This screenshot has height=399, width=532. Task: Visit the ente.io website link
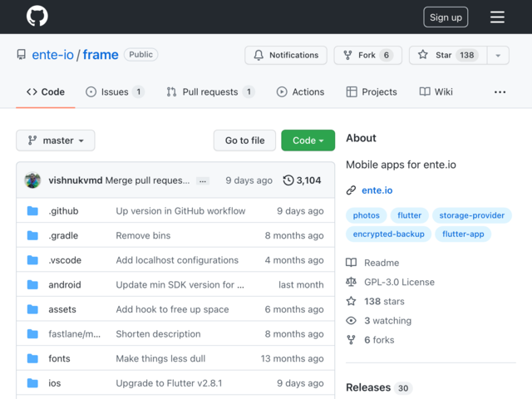pos(377,190)
